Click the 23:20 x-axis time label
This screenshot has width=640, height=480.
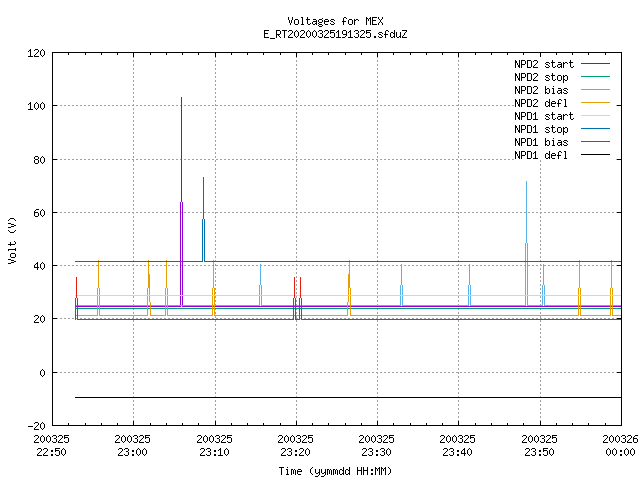[296, 452]
